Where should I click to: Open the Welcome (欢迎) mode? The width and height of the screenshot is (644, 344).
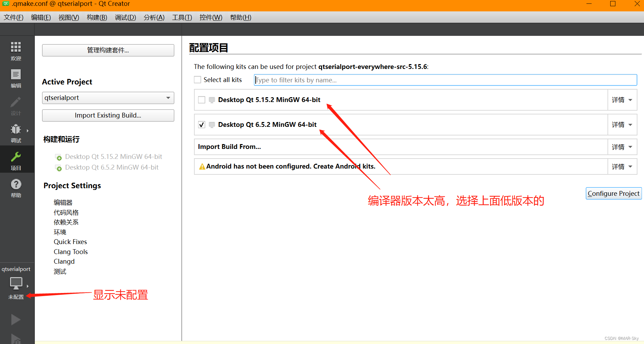click(x=16, y=51)
